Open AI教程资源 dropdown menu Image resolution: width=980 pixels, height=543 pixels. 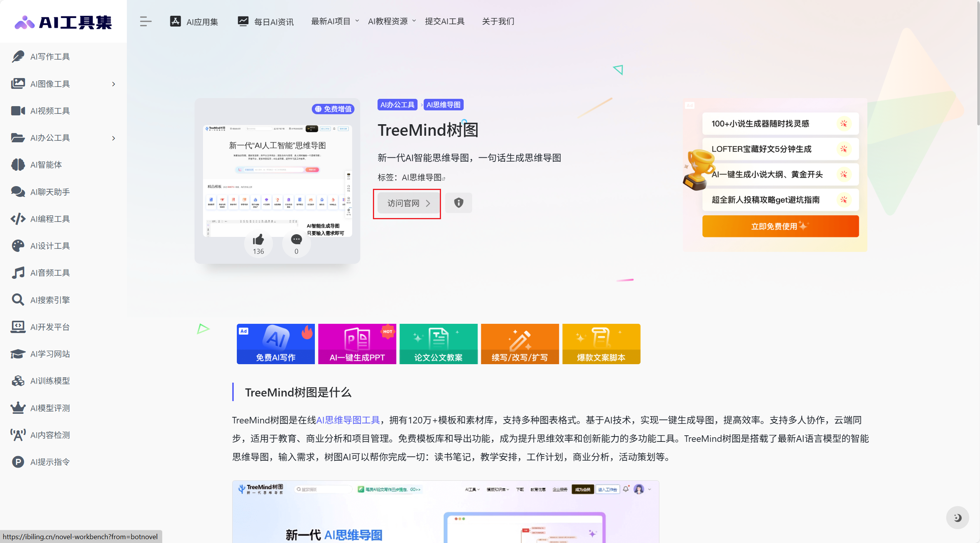[x=392, y=21]
